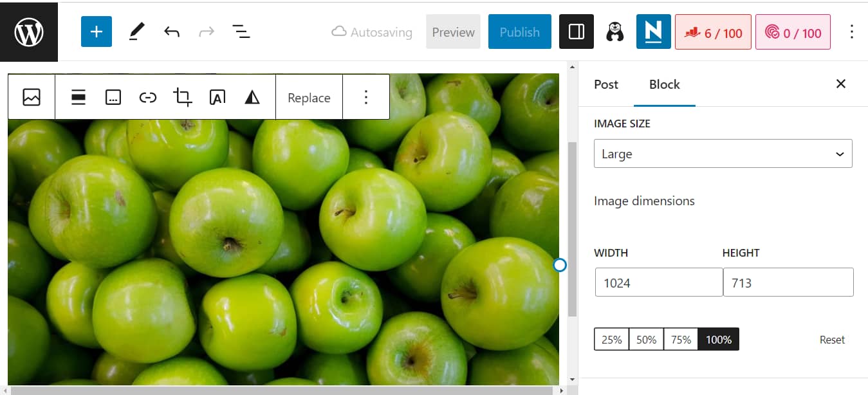Screen dimensions: 868x395
Task: Open the WordPress logo menu
Action: (x=29, y=32)
